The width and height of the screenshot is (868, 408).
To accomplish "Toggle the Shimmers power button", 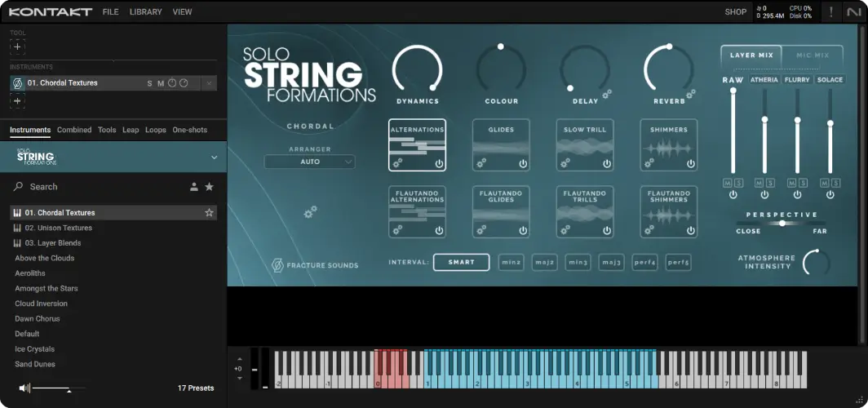I will 691,164.
